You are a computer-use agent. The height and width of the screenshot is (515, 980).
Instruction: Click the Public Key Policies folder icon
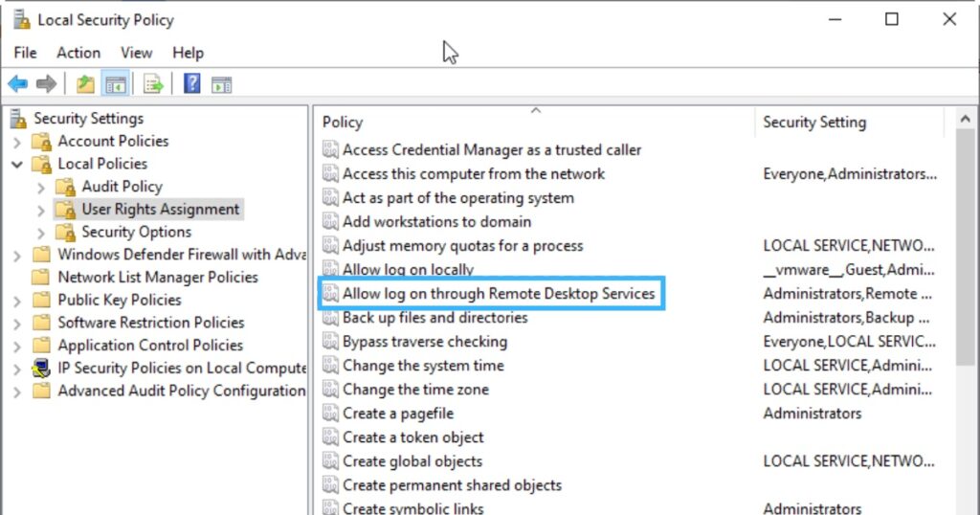[x=41, y=300]
